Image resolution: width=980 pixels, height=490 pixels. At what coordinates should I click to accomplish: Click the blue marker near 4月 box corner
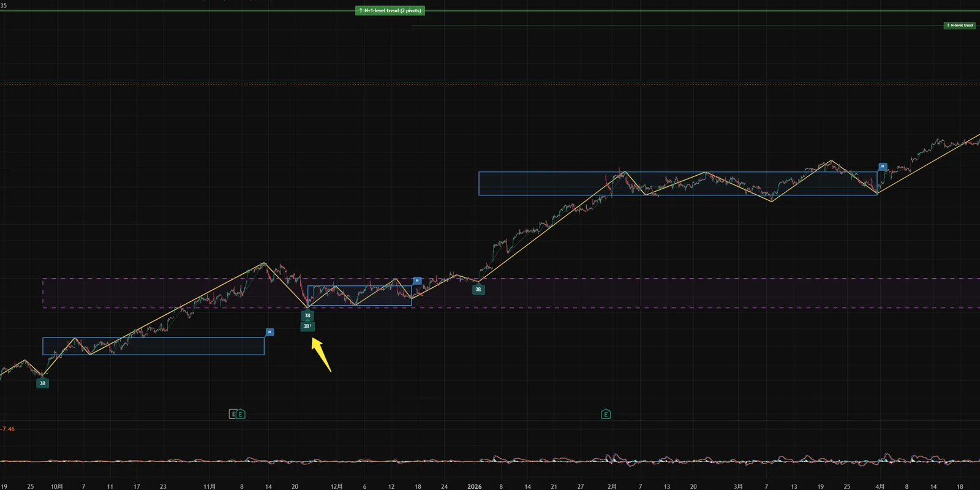click(883, 167)
